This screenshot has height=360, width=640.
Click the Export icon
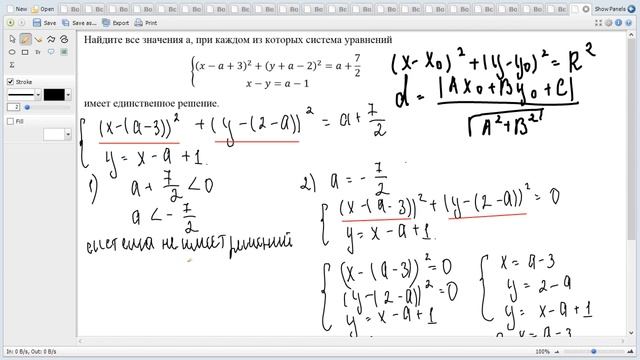click(x=106, y=23)
